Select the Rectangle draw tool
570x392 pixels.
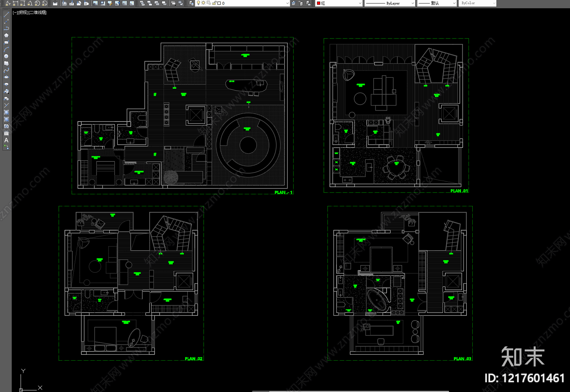[6, 42]
